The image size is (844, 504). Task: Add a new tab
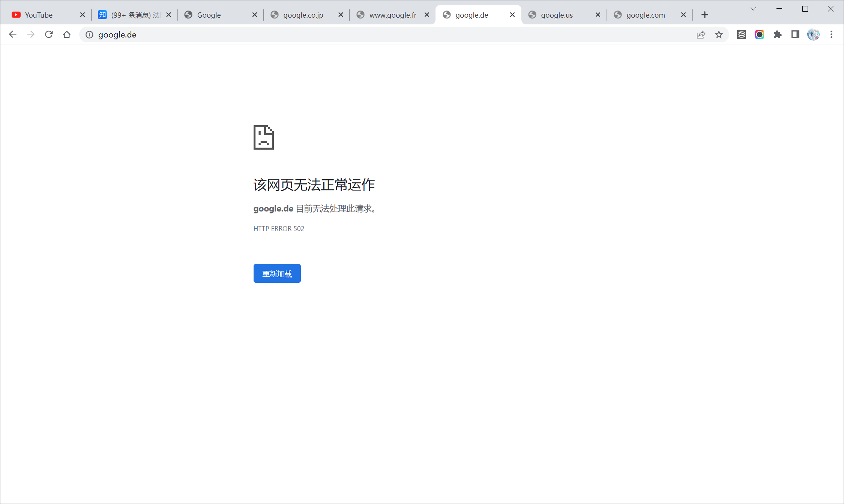[x=705, y=15]
